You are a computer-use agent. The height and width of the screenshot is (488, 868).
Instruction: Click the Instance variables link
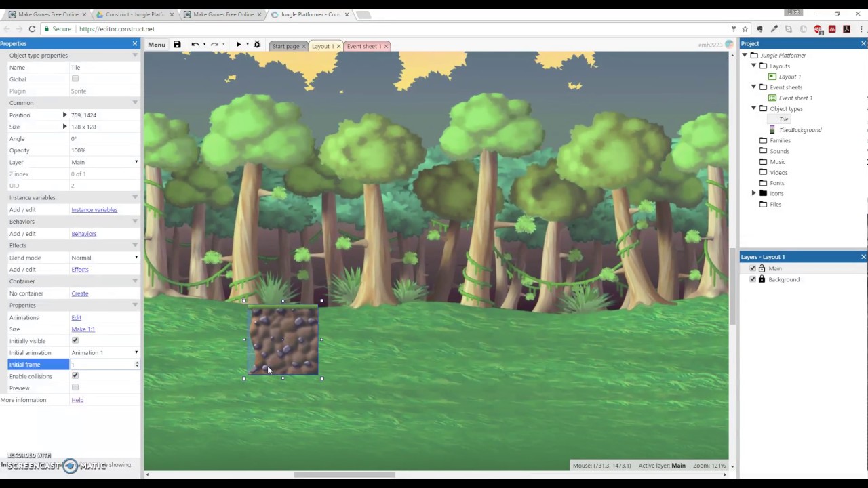(x=94, y=210)
